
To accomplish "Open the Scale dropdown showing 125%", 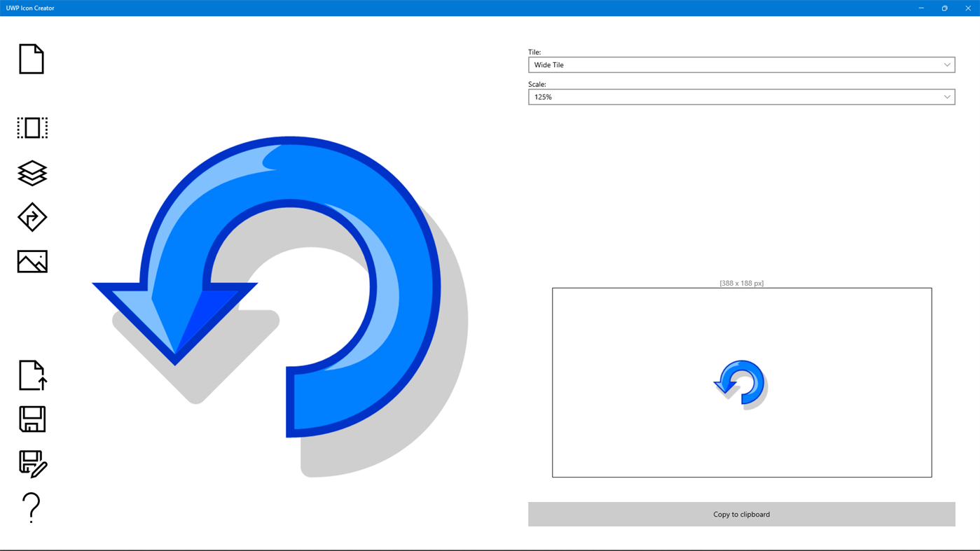I will (x=741, y=96).
